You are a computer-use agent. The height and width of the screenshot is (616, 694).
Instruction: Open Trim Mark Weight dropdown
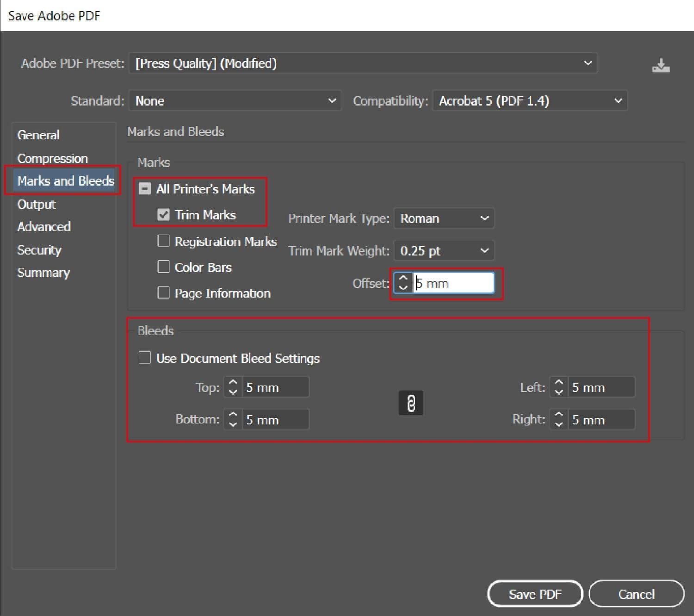444,251
